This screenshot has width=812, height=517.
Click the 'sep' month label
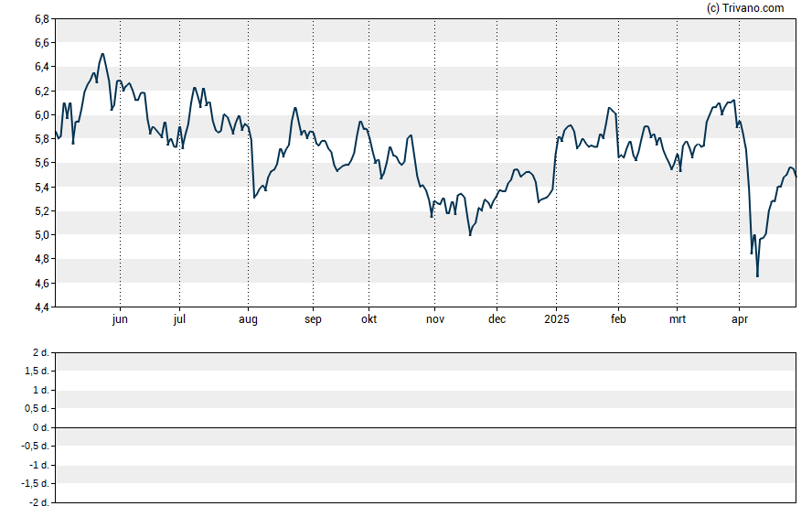point(313,319)
